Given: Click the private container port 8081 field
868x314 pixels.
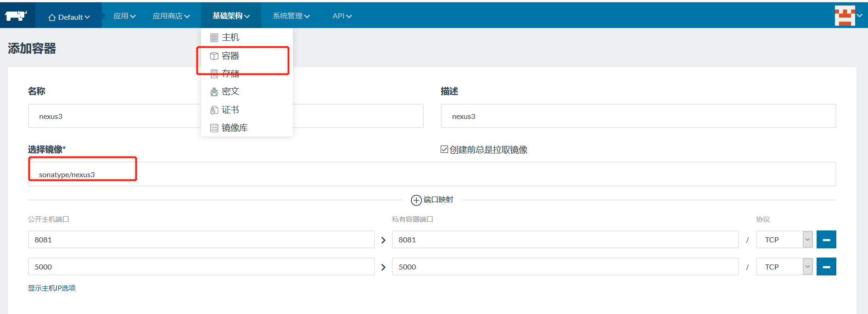Looking at the screenshot, I should [x=565, y=240].
